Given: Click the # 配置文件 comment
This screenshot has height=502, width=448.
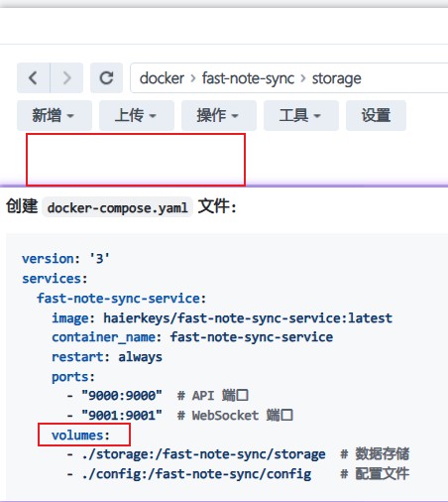Looking at the screenshot, I should point(375,474).
